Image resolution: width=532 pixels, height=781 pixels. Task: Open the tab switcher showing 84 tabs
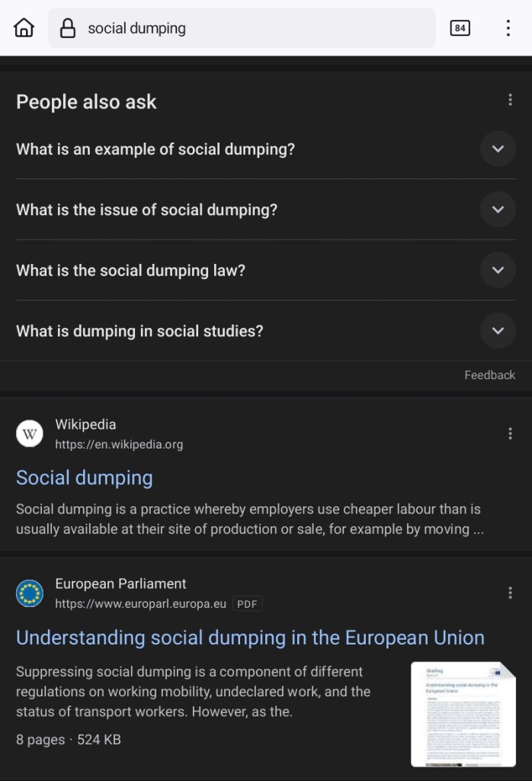point(460,28)
